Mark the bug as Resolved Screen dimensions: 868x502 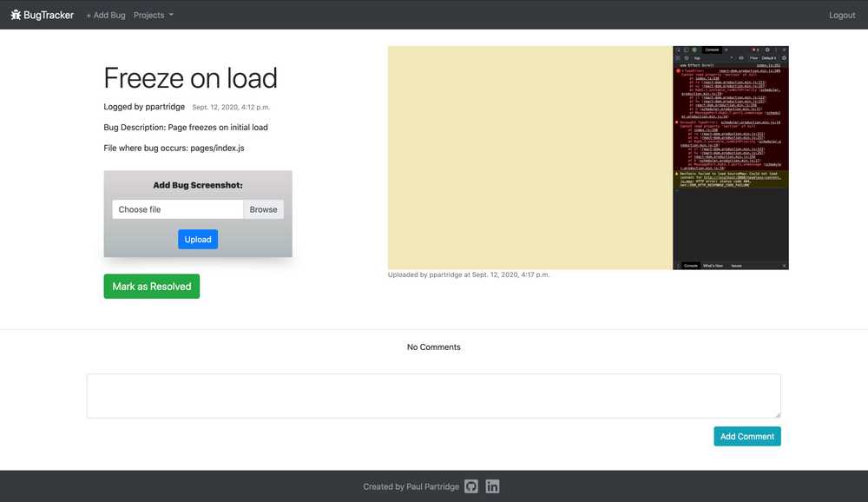click(x=152, y=287)
